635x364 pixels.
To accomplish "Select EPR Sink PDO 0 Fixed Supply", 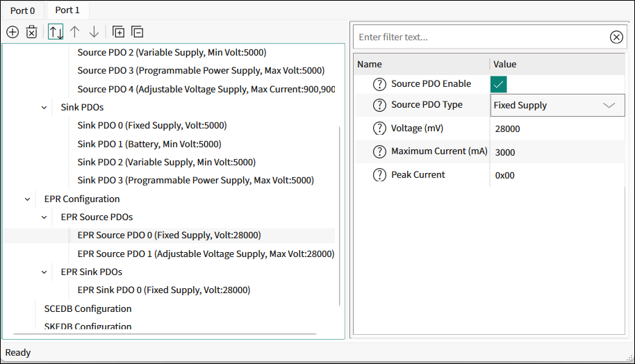I will pos(163,290).
